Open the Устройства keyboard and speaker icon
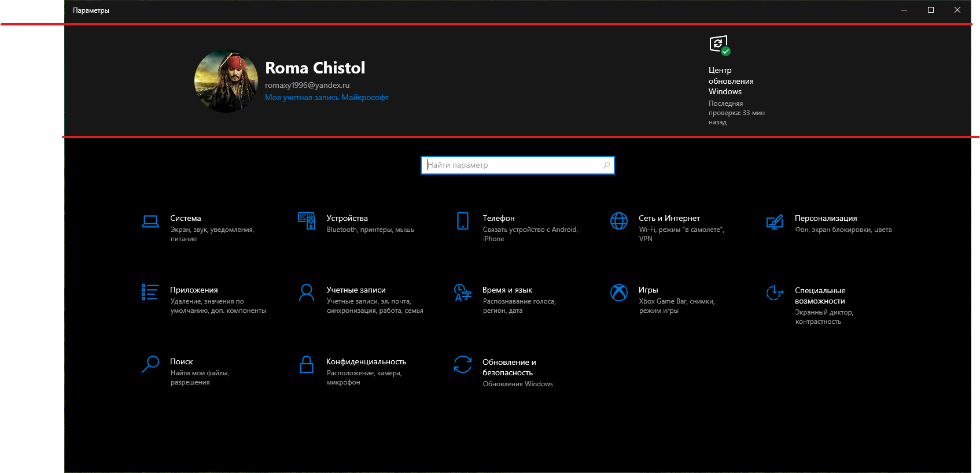This screenshot has height=473, width=980. pyautogui.click(x=307, y=221)
